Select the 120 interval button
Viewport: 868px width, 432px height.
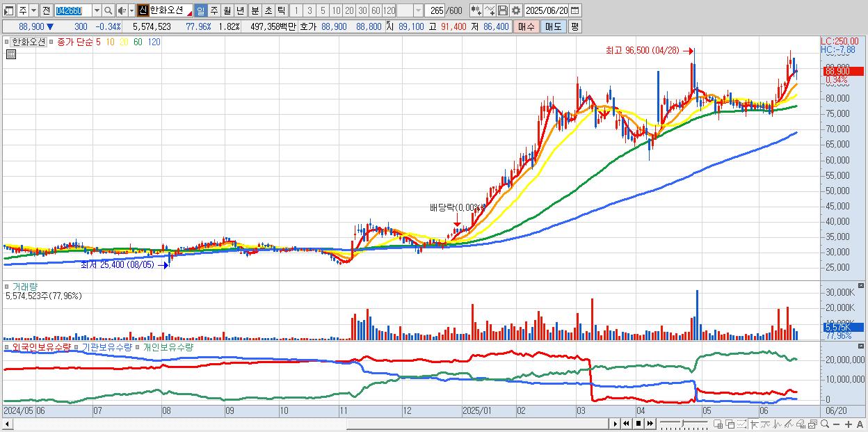click(389, 10)
